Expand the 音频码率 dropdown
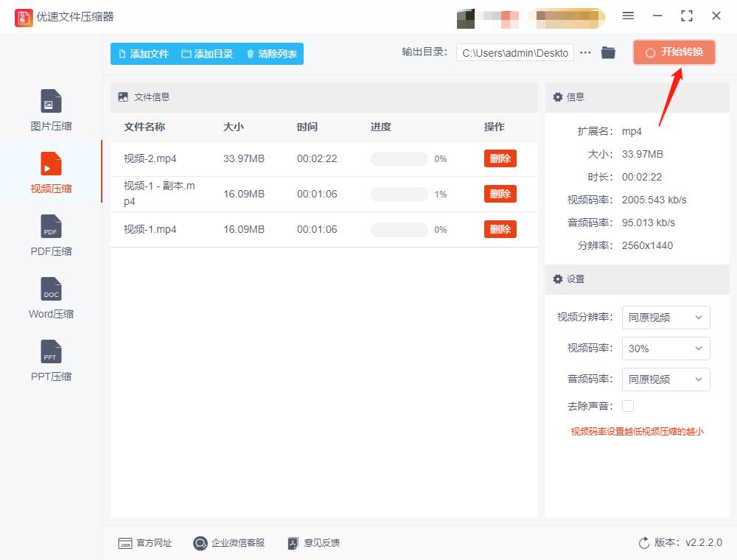 (666, 379)
